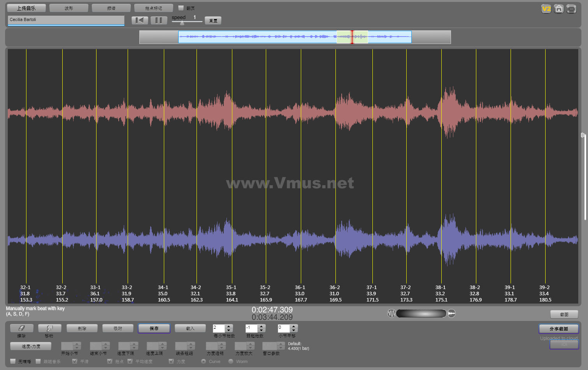This screenshot has width=588, height=370.
Task: Increase the 小节平移 bar offset stepper
Action: tap(294, 326)
